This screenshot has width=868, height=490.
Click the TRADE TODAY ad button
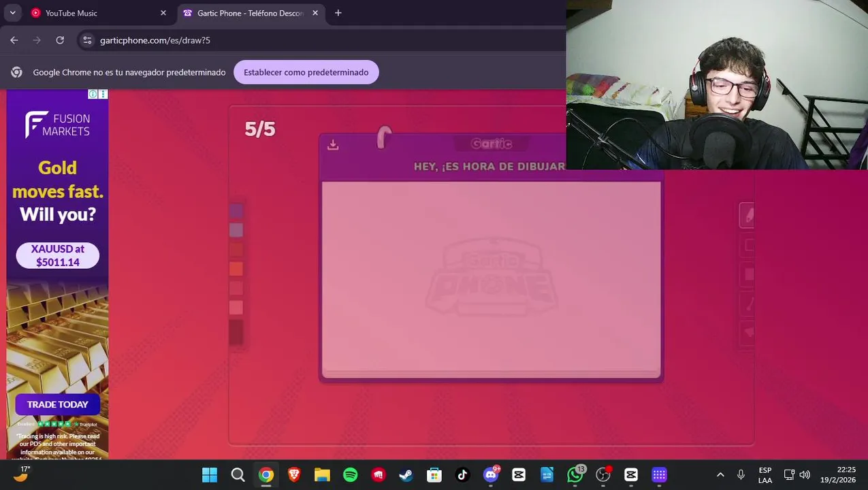pyautogui.click(x=58, y=404)
